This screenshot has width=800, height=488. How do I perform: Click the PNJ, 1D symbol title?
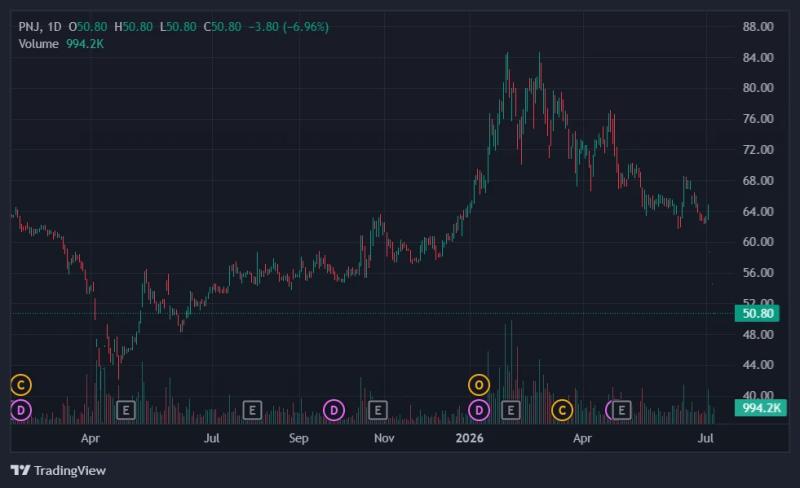[x=40, y=27]
